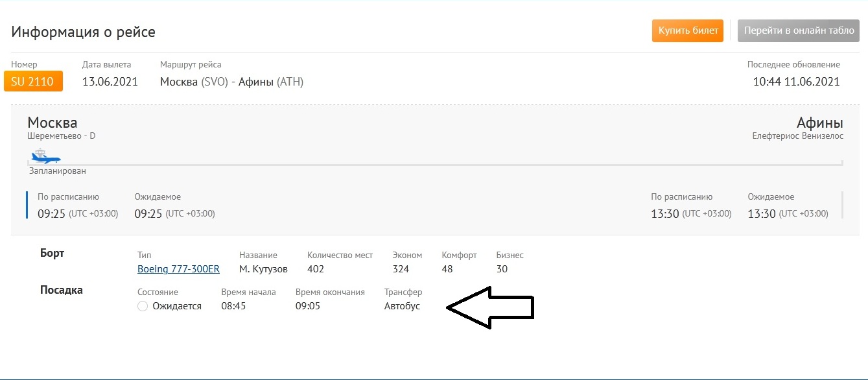Click aircraft name М. Кутузов
The width and height of the screenshot is (868, 380).
click(263, 268)
